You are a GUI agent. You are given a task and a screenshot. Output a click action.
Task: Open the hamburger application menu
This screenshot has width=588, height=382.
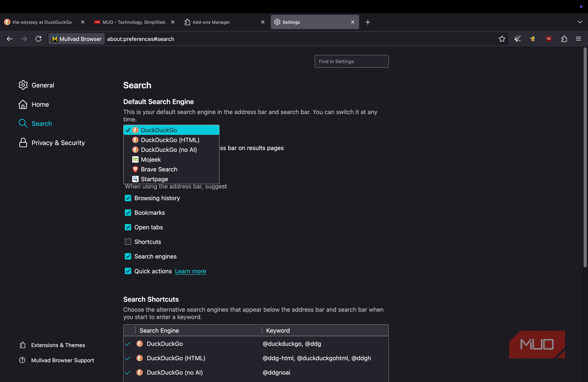click(578, 39)
